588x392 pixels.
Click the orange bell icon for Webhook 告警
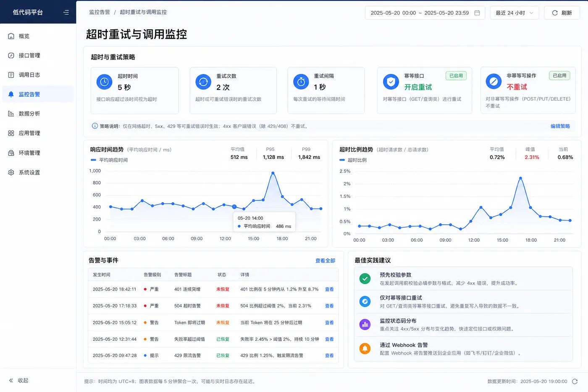[365, 348]
